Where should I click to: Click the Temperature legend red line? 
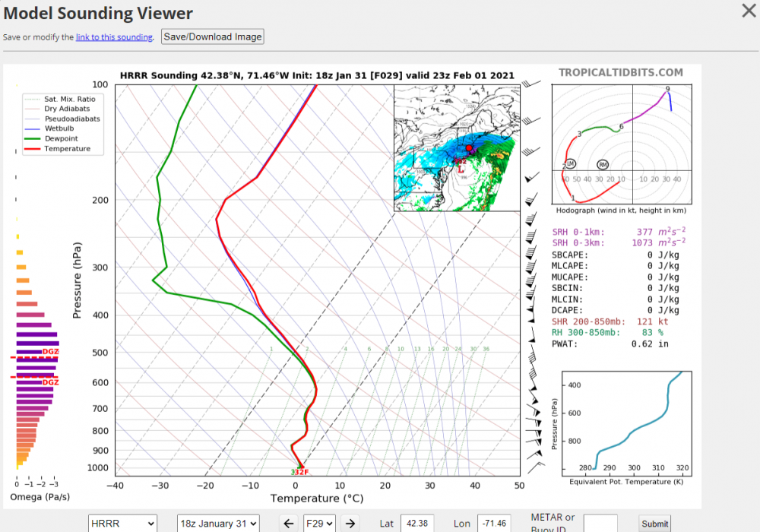[x=33, y=149]
